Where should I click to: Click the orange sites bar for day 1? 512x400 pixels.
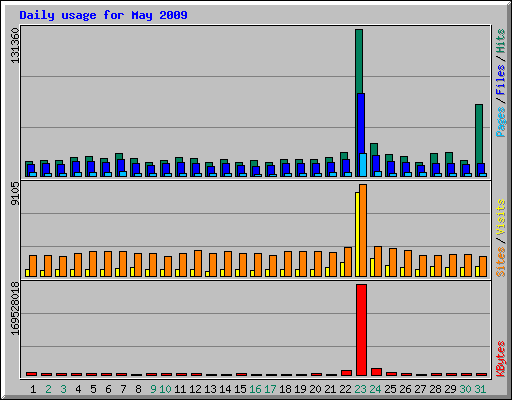tap(33, 266)
